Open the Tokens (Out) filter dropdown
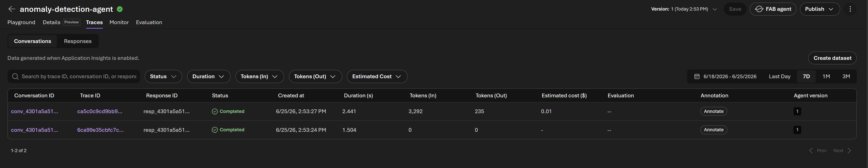The image size is (868, 168). pyautogui.click(x=315, y=76)
